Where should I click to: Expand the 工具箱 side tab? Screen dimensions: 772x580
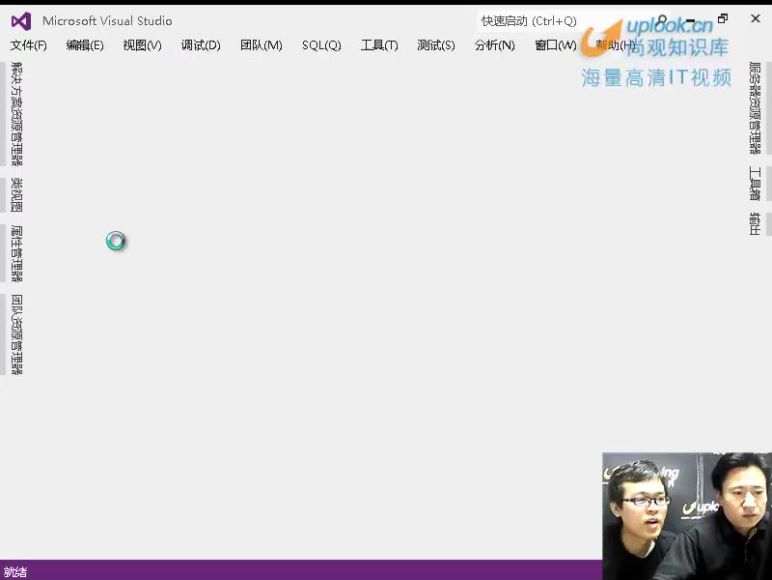pyautogui.click(x=755, y=183)
